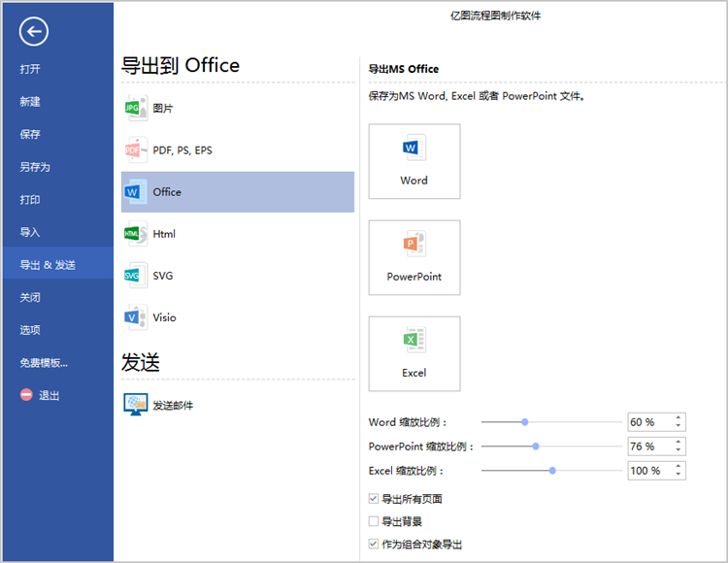Click the Office Word icon in export list
Viewport: 728px width, 563px height.
coord(136,191)
